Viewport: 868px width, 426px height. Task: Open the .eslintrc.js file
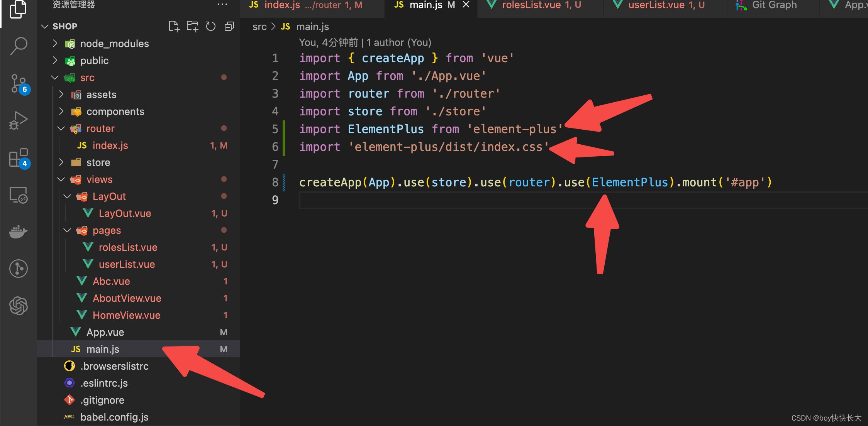(x=139, y=383)
